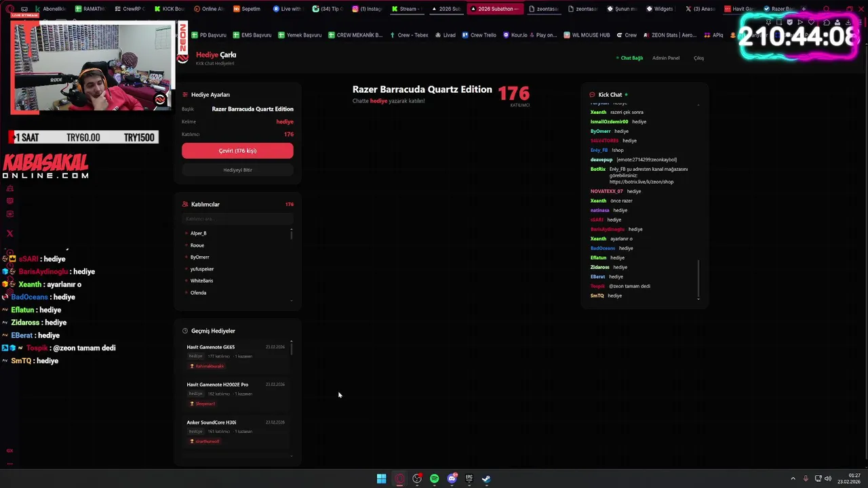Click chat username IsmailOzdemir00
868x488 pixels.
609,122
